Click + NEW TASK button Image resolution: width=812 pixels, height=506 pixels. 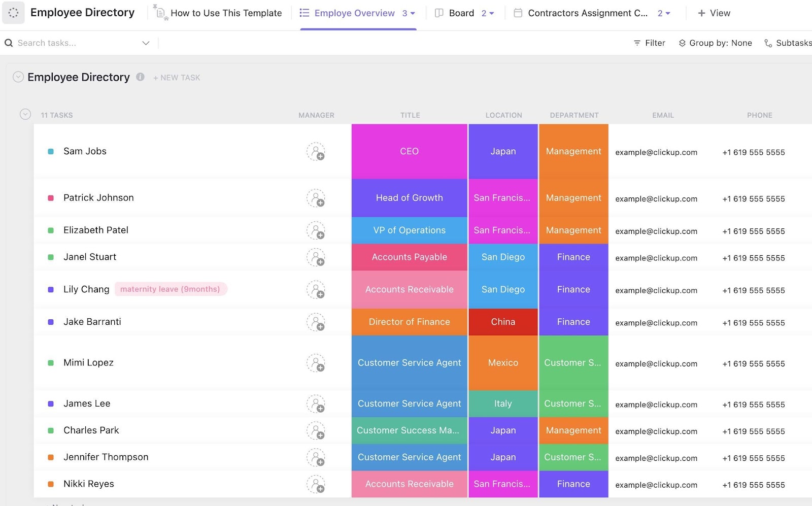coord(177,78)
